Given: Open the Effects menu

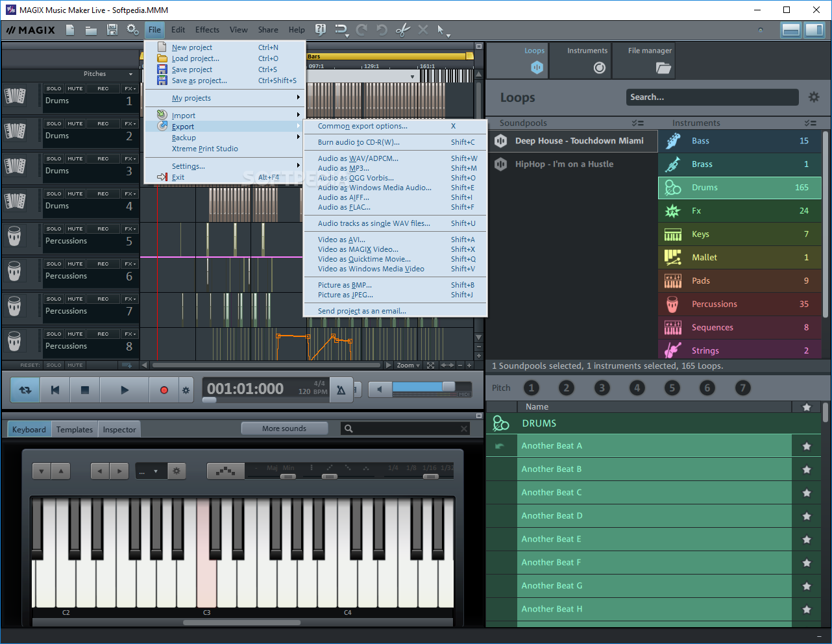Looking at the screenshot, I should pos(207,30).
